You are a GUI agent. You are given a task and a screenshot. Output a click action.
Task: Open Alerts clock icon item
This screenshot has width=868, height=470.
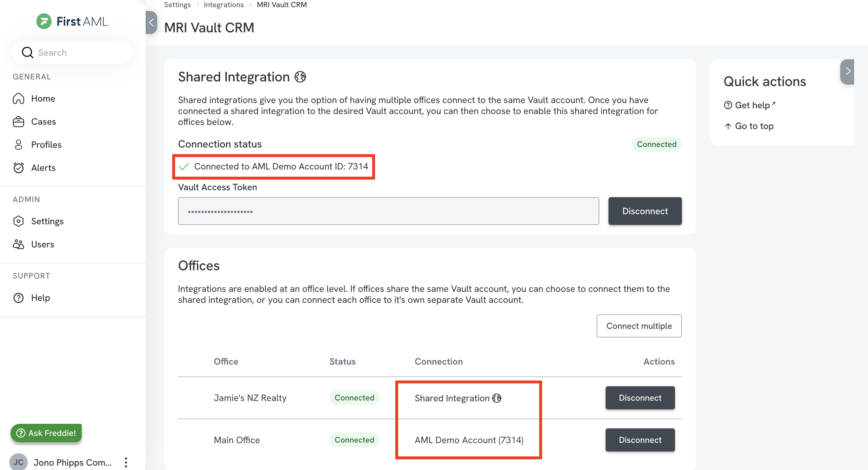coord(43,168)
